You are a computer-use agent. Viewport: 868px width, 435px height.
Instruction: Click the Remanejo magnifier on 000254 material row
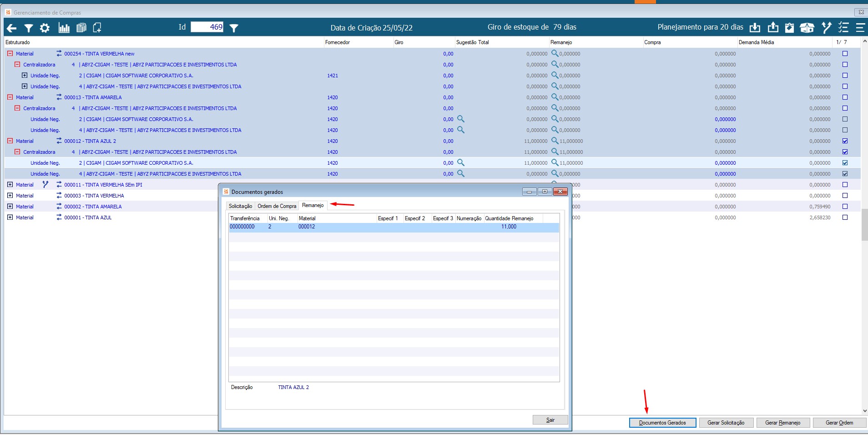[555, 53]
